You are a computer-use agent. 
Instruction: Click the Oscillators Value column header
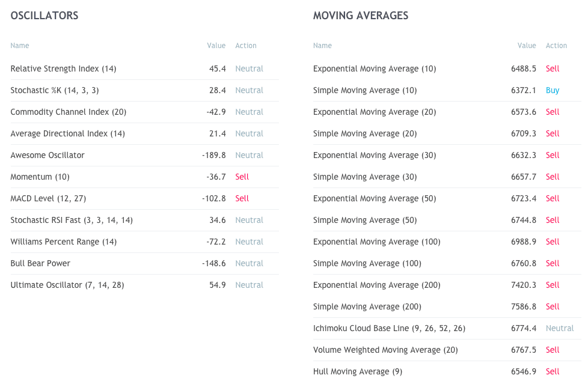(216, 46)
